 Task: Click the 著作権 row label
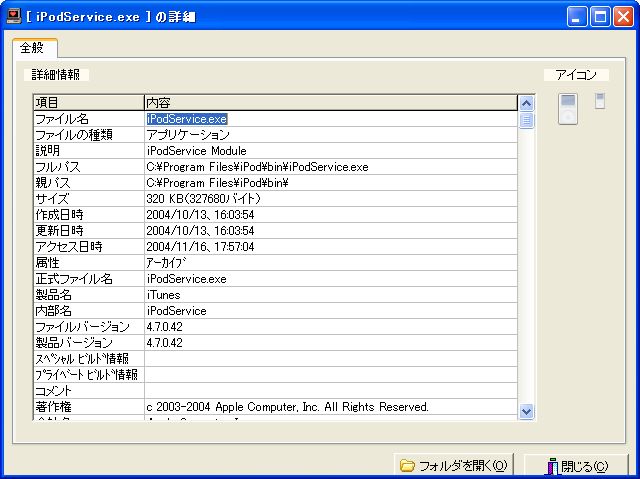(x=53, y=407)
